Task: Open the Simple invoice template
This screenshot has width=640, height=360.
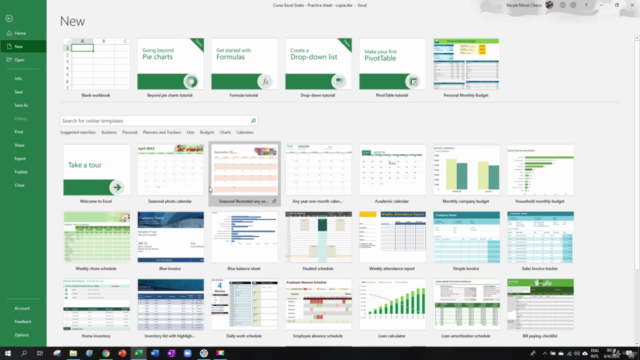Action: [x=466, y=242]
